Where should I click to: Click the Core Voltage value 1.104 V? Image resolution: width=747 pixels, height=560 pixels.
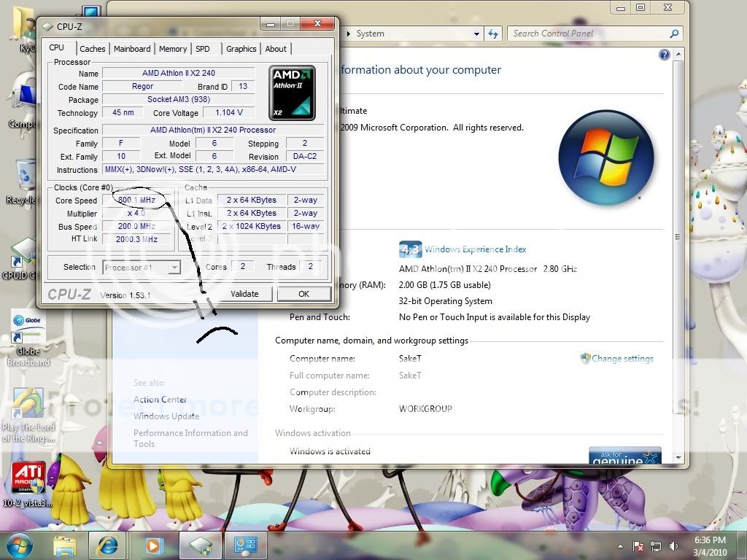pos(228,112)
